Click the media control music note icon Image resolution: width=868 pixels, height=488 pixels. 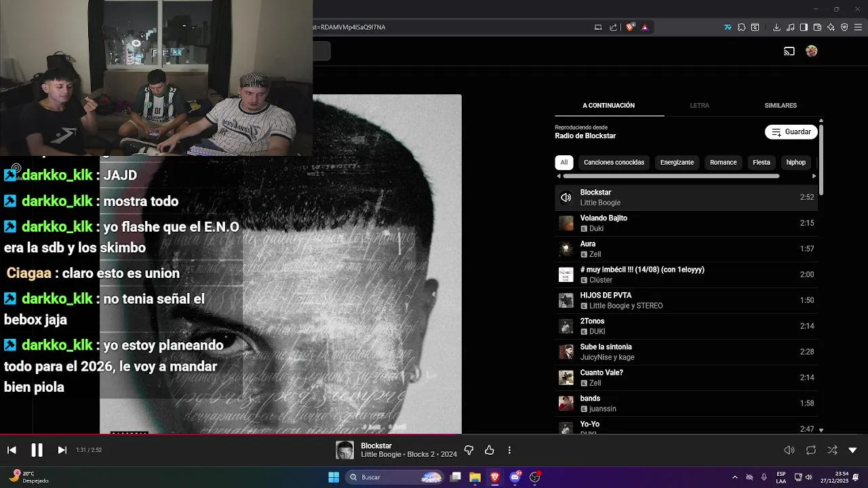point(790,27)
